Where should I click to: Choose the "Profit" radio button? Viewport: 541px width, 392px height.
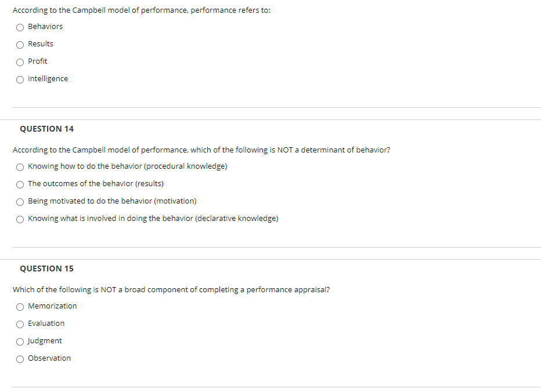click(20, 61)
